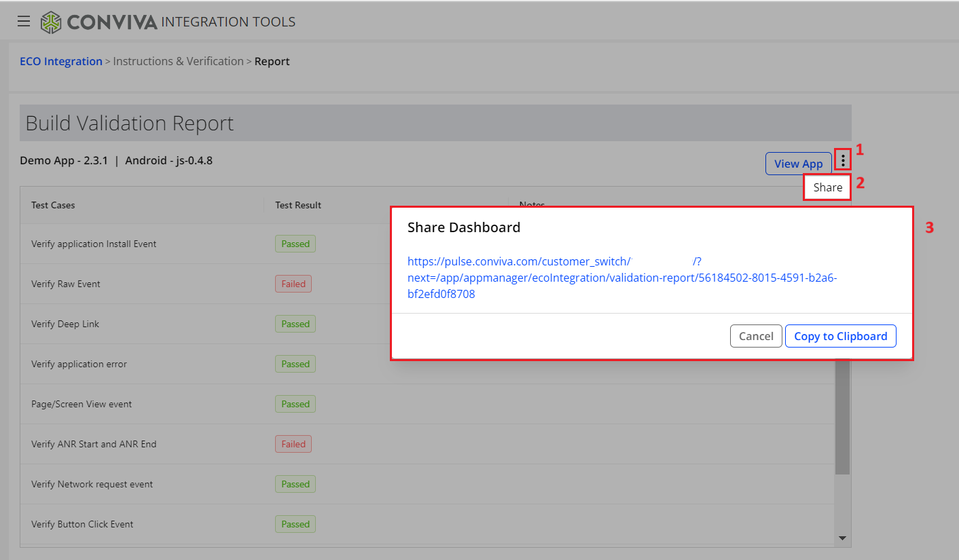Click Failed badge for Verify Raw Event
The width and height of the screenshot is (959, 560).
[293, 284]
